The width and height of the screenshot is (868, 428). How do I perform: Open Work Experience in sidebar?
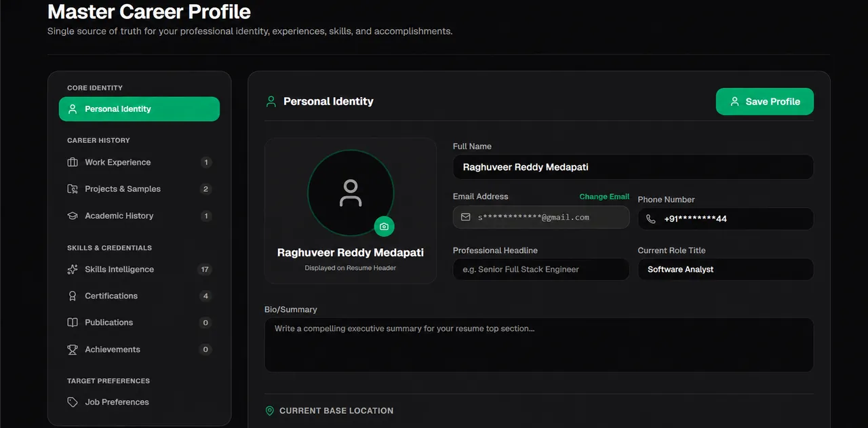click(x=139, y=162)
